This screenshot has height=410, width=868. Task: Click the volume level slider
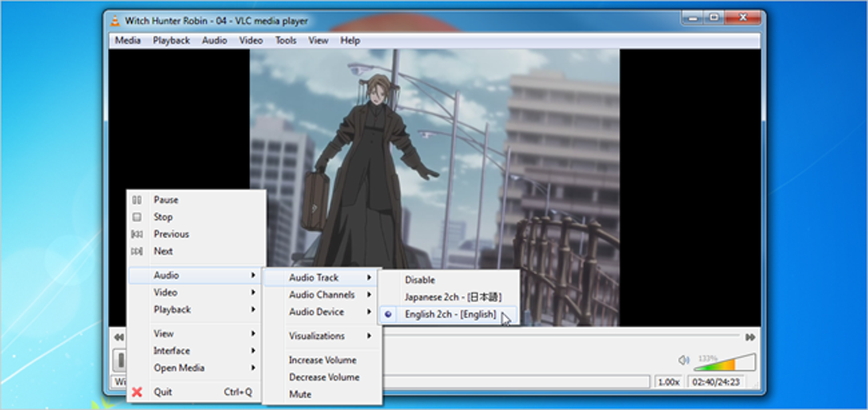(725, 363)
